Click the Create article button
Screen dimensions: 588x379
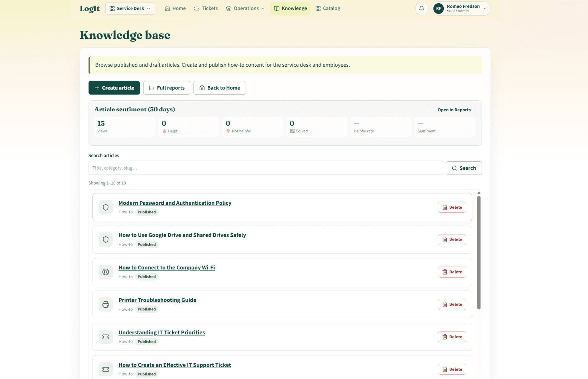coord(114,88)
